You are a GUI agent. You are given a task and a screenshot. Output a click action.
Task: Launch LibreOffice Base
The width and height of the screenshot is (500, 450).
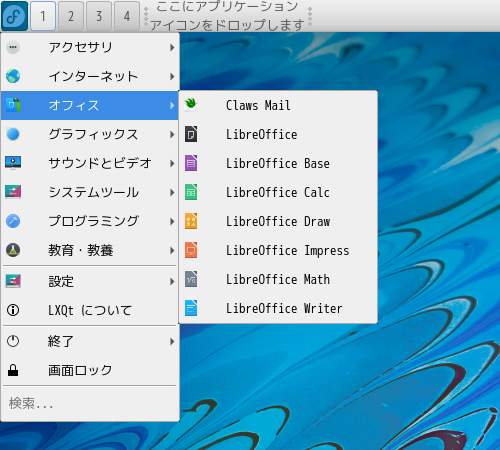[278, 163]
